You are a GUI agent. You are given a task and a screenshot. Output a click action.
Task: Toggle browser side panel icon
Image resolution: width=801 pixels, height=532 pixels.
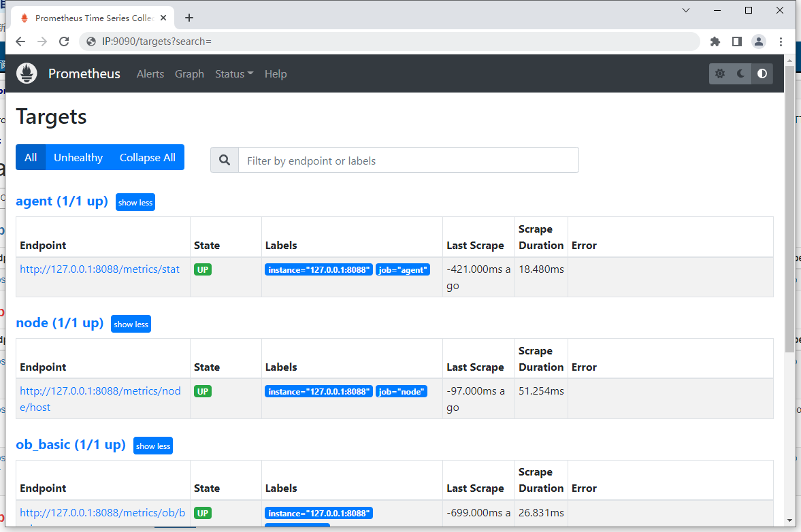[x=736, y=41]
